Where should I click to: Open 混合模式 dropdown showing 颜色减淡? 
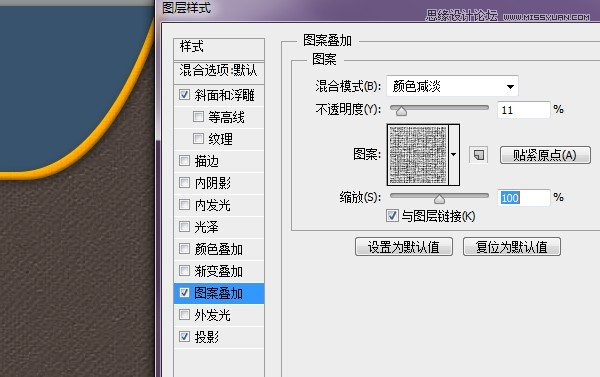(452, 86)
